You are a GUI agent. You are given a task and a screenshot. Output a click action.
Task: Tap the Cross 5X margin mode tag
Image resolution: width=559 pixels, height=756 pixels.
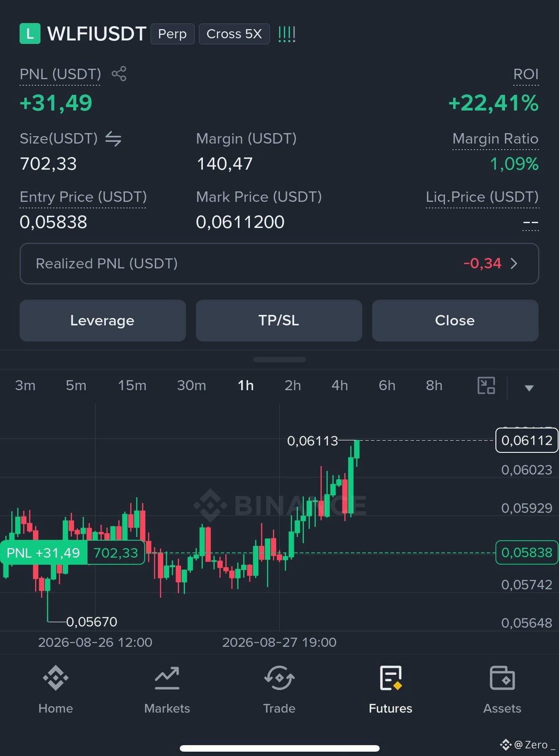234,34
